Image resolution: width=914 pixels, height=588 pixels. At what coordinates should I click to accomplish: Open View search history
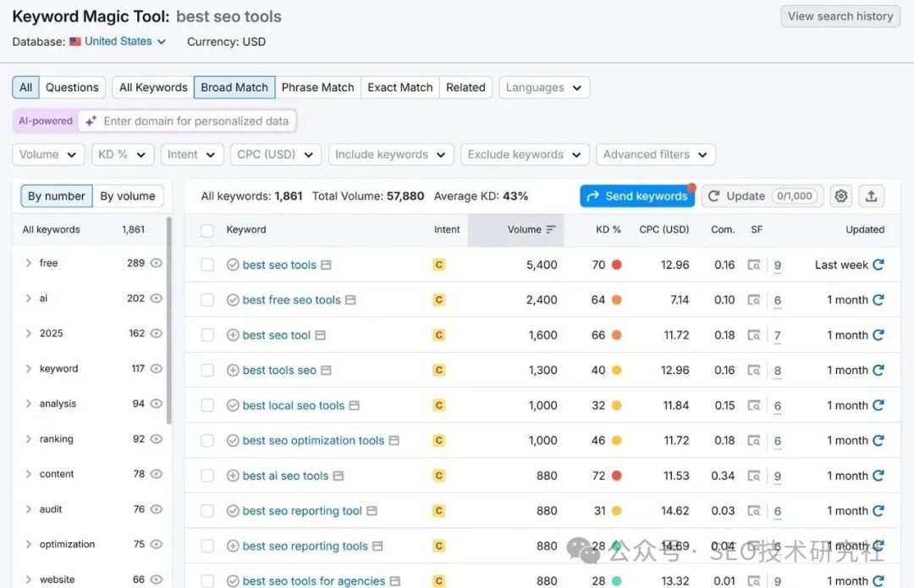tap(840, 16)
